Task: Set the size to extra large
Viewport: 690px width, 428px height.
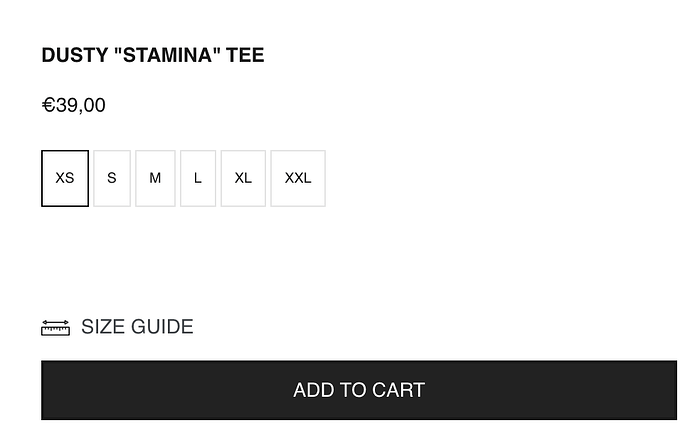Action: tap(243, 178)
